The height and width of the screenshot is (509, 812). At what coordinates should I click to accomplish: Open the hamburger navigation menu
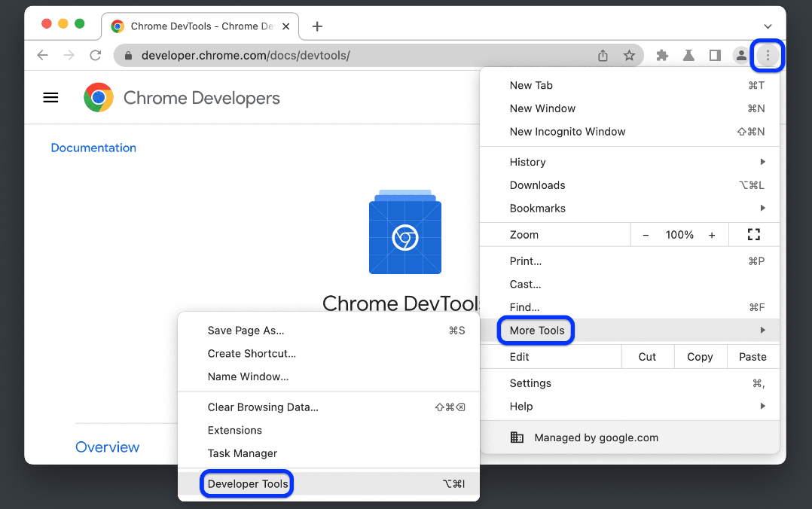tap(50, 97)
